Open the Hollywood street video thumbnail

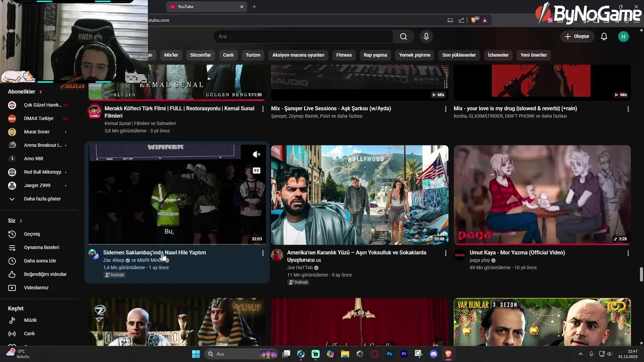pos(360,195)
